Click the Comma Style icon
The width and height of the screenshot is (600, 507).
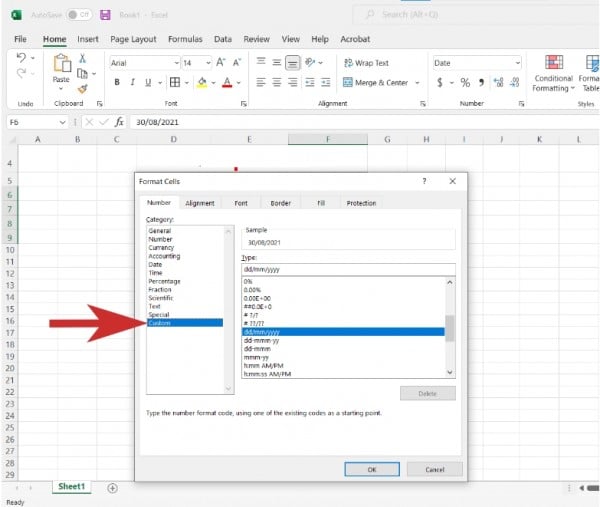(x=481, y=82)
